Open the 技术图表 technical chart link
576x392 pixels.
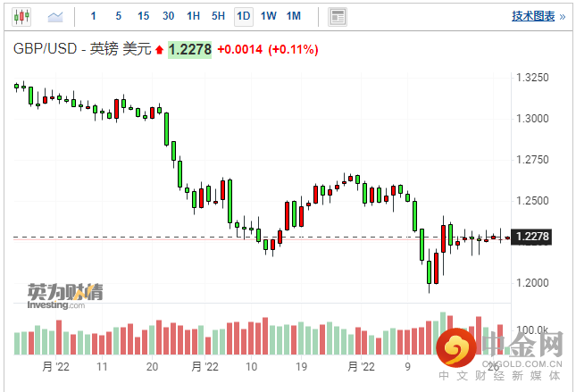point(532,16)
